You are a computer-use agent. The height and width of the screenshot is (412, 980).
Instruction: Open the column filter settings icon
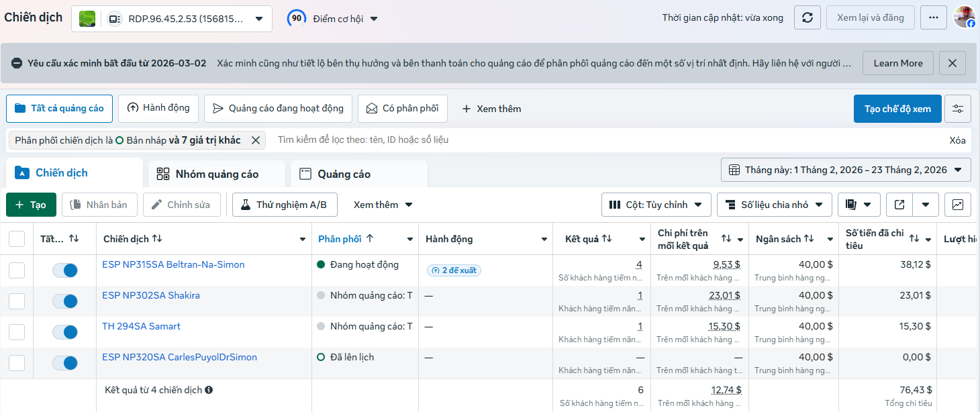[x=958, y=109]
